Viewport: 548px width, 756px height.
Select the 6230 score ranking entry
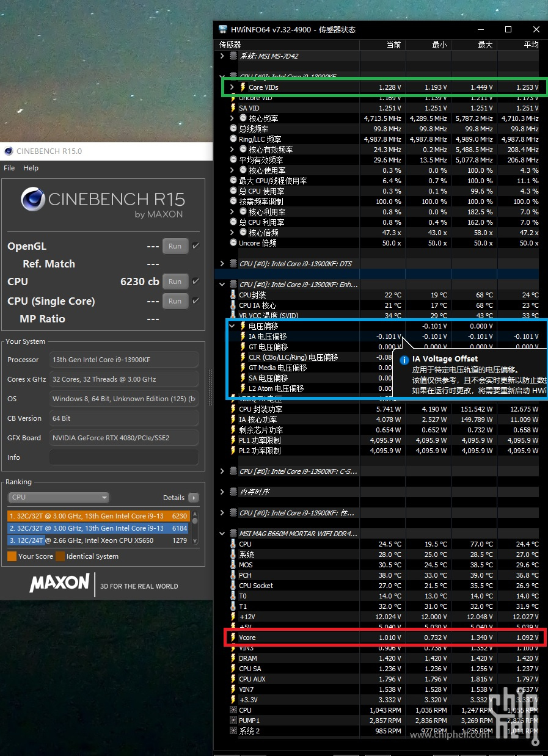click(x=98, y=516)
